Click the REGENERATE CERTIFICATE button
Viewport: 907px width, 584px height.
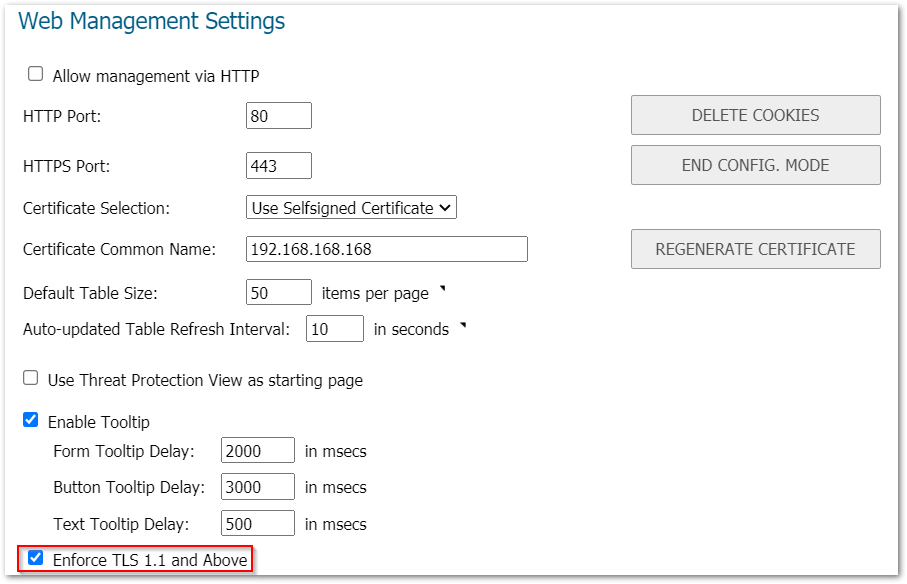(755, 249)
